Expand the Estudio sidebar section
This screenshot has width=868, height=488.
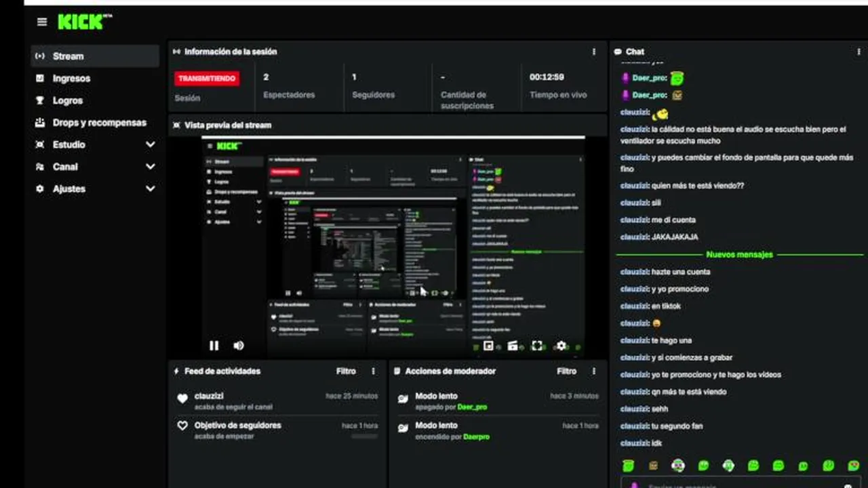(x=151, y=144)
